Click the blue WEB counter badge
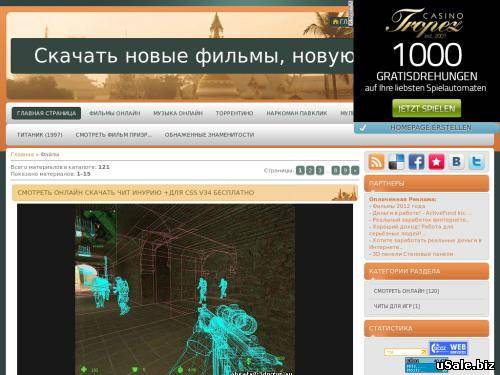The height and width of the screenshot is (375, 500). click(448, 348)
